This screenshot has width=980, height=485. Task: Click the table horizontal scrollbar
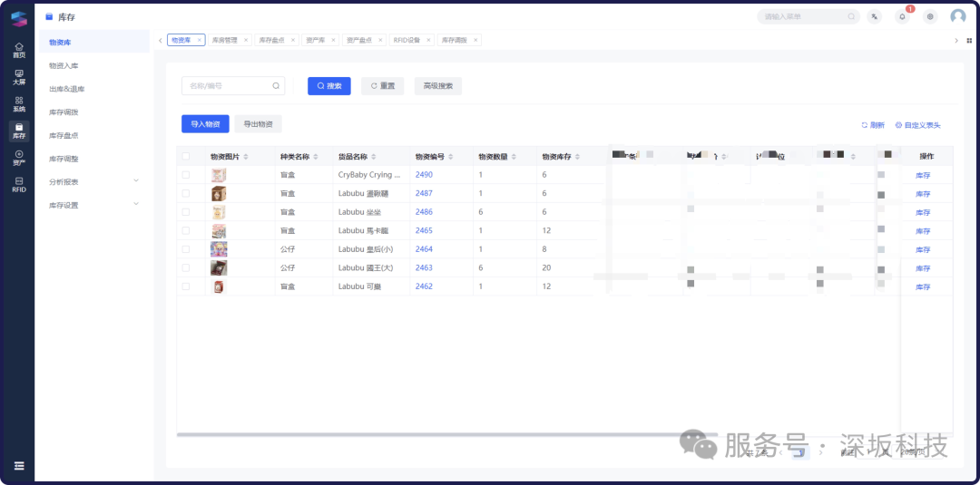pyautogui.click(x=447, y=434)
